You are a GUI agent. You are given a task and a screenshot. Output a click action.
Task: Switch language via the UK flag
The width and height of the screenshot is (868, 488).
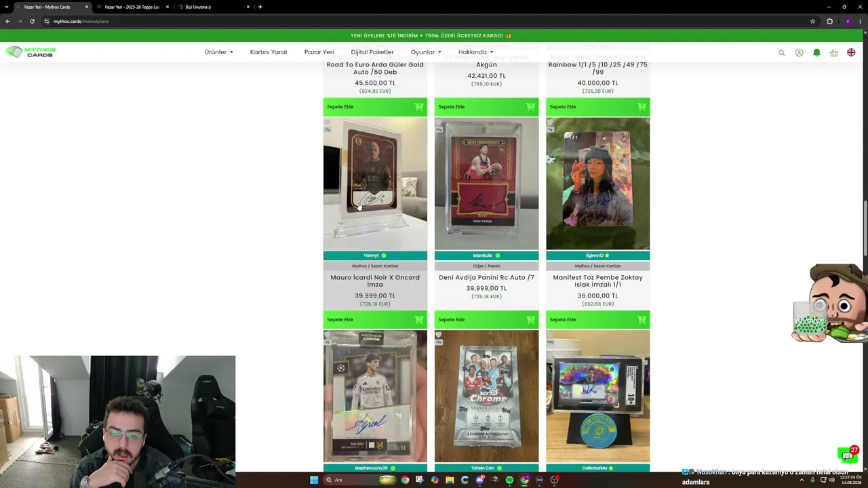pos(851,52)
